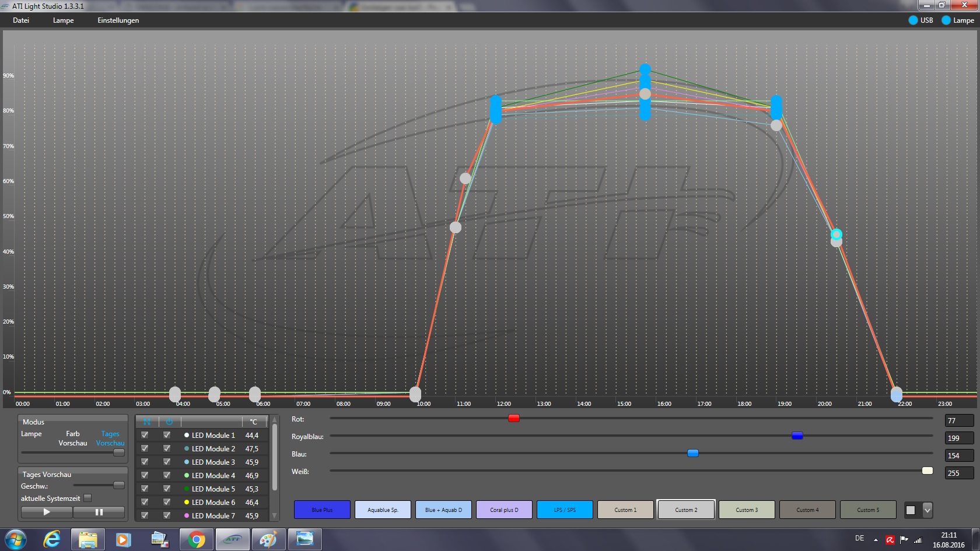Screen dimensions: 980x551
Task: Click the Avira antivirus tray icon
Action: (x=890, y=540)
